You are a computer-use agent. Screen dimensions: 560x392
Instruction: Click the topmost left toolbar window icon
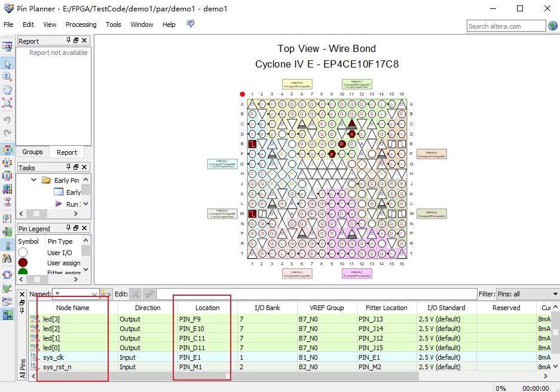pos(8,47)
